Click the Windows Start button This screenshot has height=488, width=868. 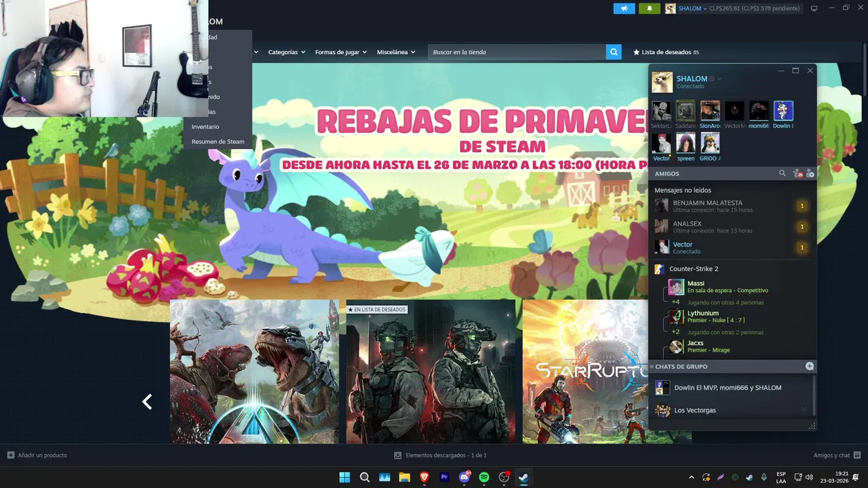[344, 477]
